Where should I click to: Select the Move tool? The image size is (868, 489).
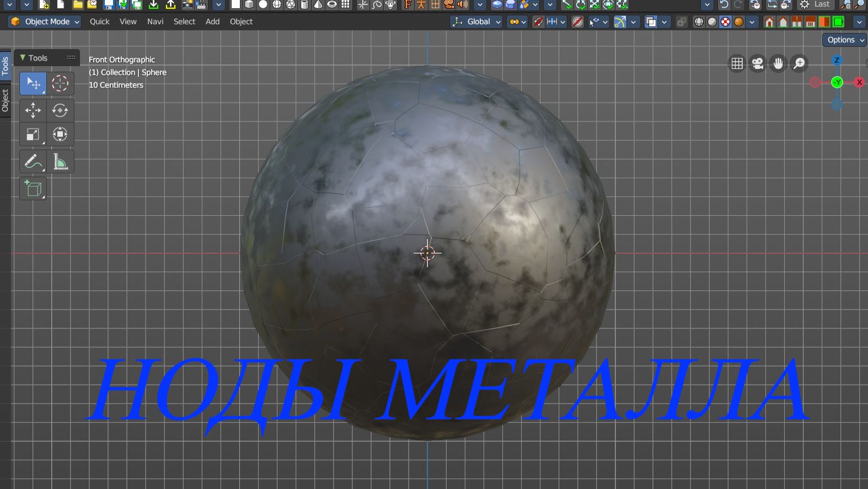33,110
